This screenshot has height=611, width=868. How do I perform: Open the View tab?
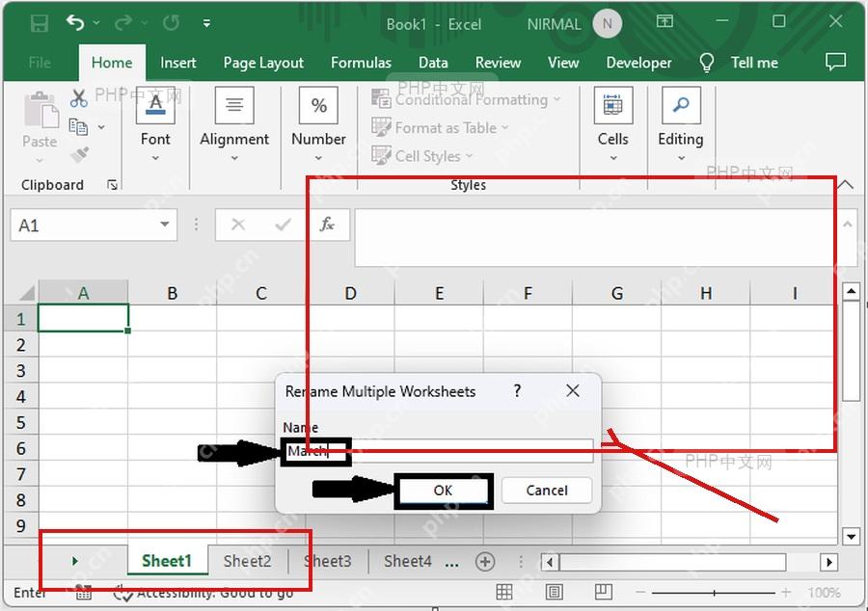(563, 63)
